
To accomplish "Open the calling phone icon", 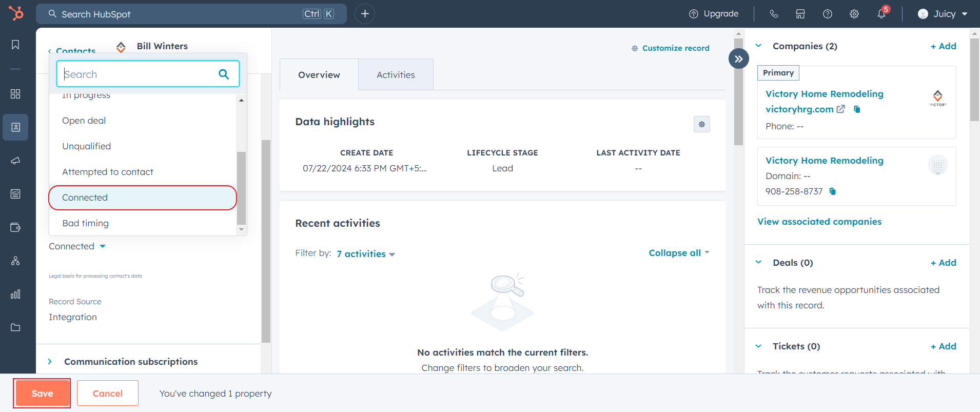I will point(774,14).
